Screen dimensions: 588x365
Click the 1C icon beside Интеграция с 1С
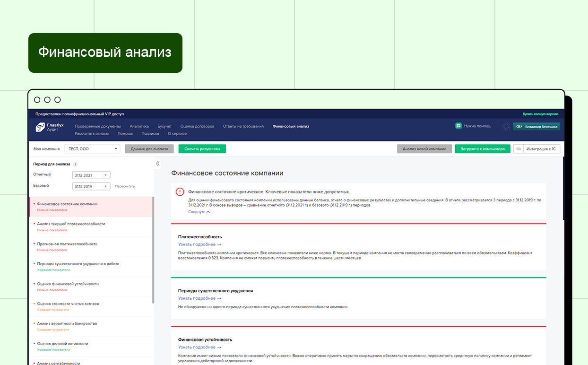click(519, 149)
